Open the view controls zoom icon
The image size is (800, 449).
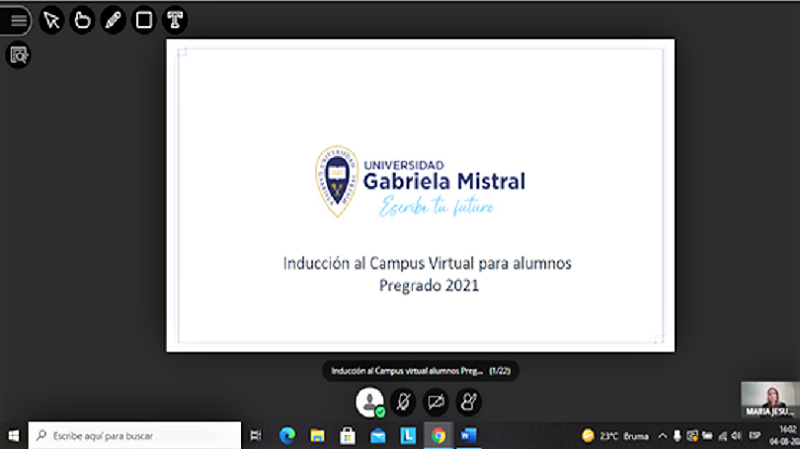18,55
